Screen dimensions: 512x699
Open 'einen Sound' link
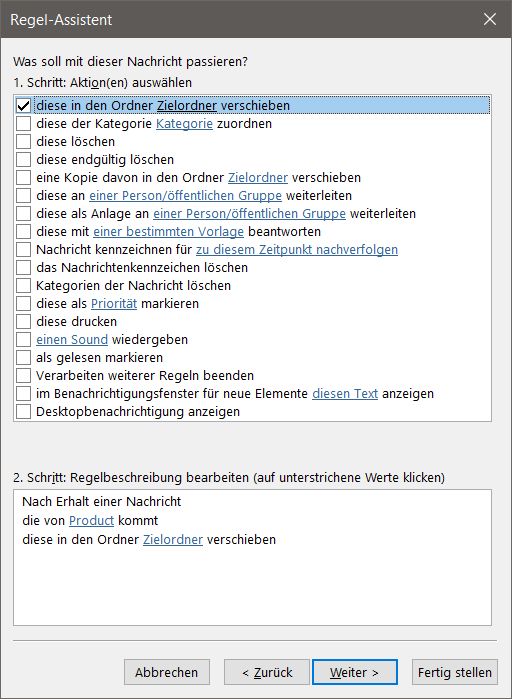[x=72, y=340]
